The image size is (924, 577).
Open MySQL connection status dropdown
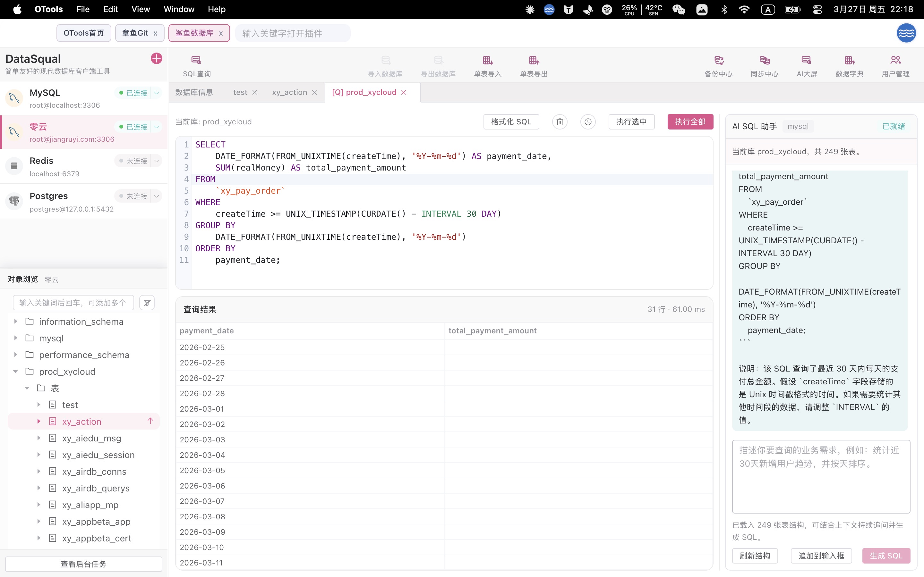point(157,93)
